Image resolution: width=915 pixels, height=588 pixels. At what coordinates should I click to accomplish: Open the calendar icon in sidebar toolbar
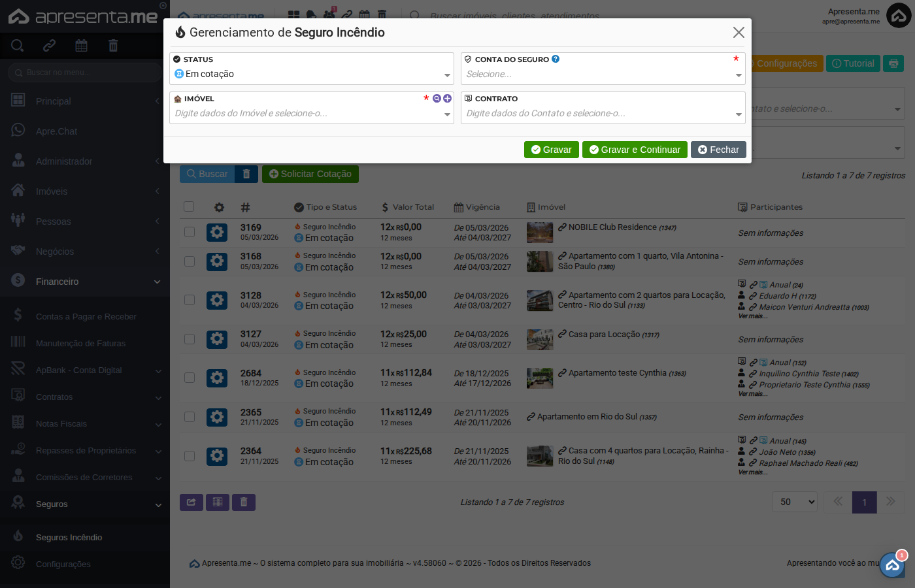click(x=81, y=46)
